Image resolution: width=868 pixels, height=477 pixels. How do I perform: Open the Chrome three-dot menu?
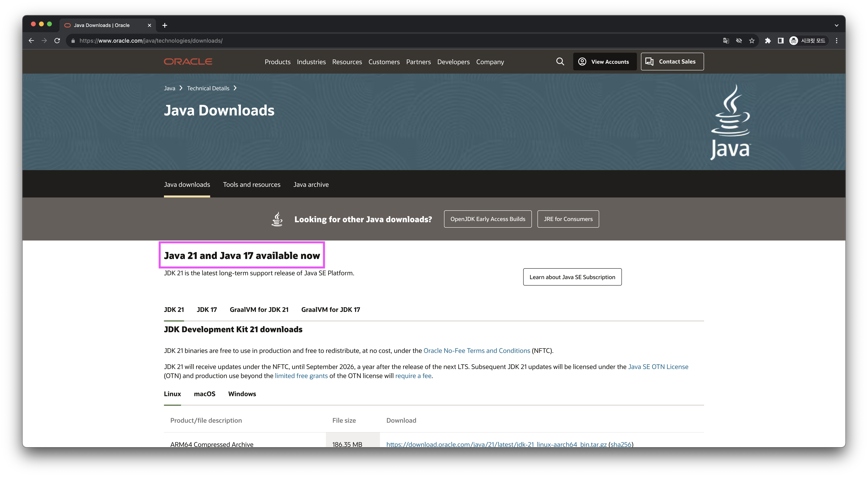(x=837, y=41)
